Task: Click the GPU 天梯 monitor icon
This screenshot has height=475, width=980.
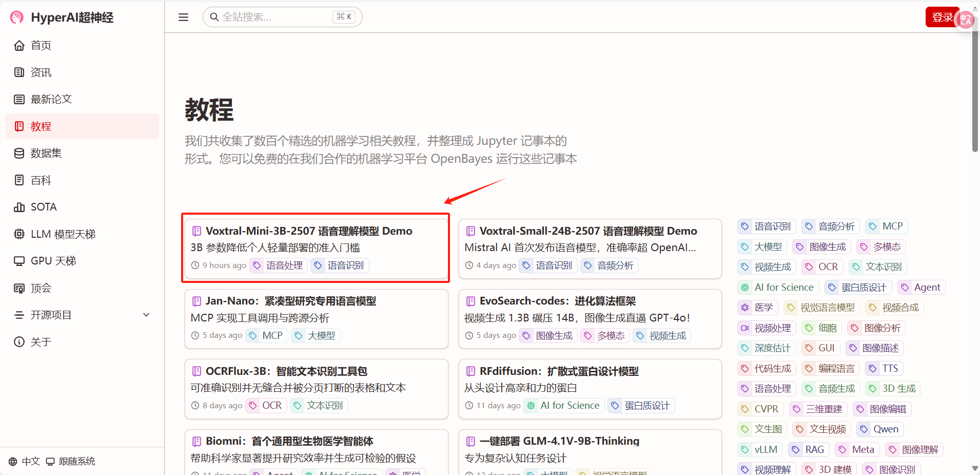Action: click(x=19, y=261)
